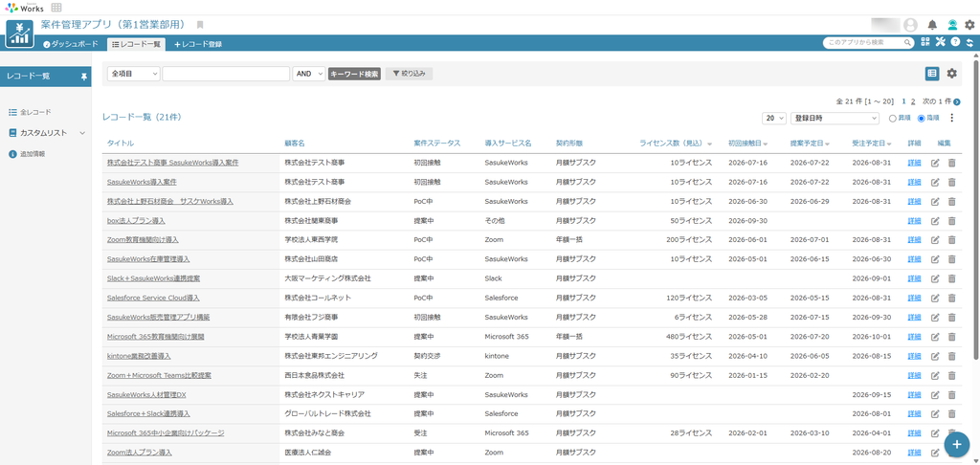Select the レコード一覧 tab
Screen dimensions: 980x465
[x=136, y=44]
